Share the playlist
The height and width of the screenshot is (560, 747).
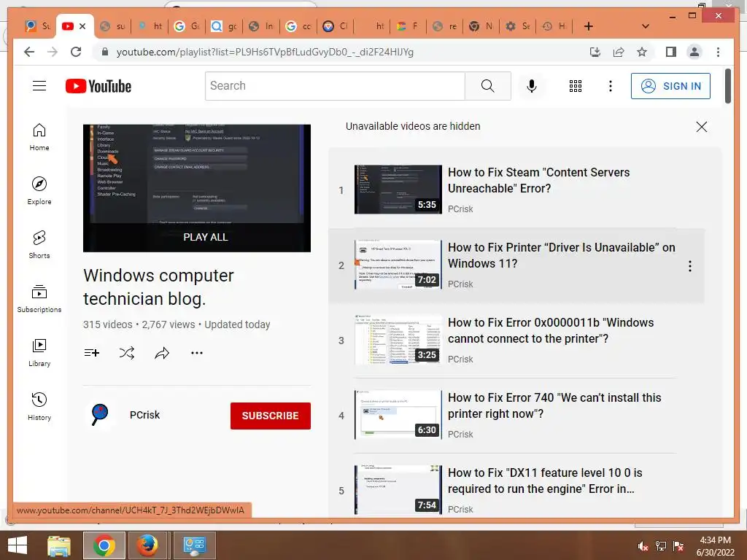(162, 353)
